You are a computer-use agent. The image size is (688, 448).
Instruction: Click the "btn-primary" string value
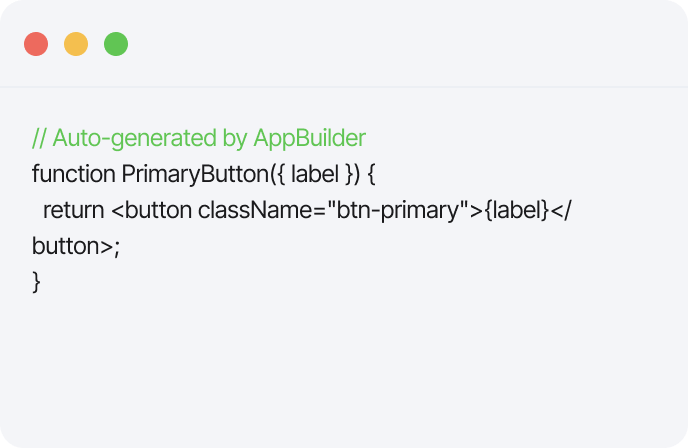380,210
